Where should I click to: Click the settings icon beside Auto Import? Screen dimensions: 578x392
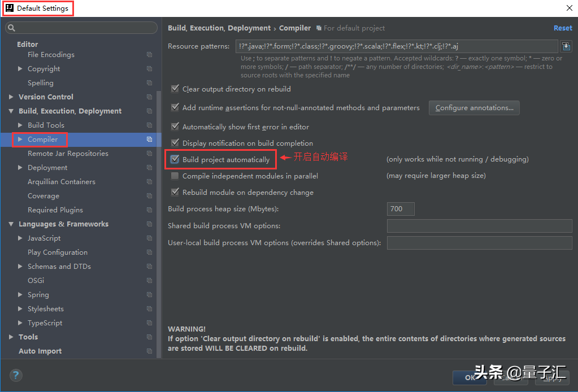[149, 351]
